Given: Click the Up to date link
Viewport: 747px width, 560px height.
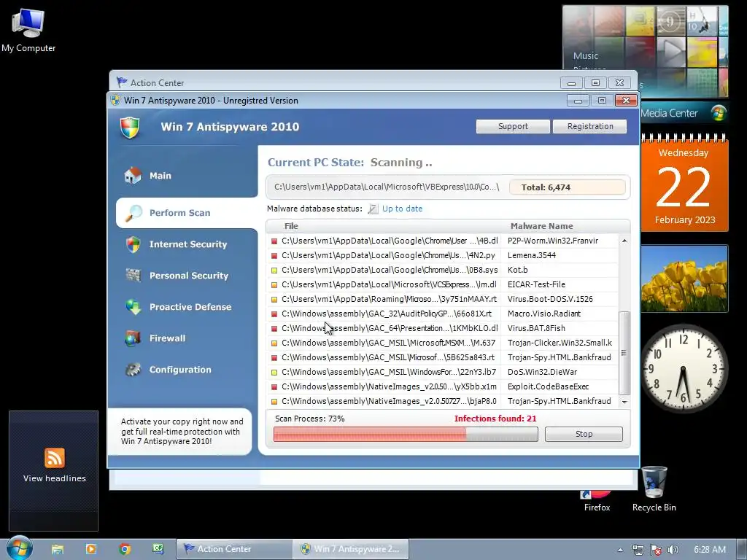Looking at the screenshot, I should 402,209.
